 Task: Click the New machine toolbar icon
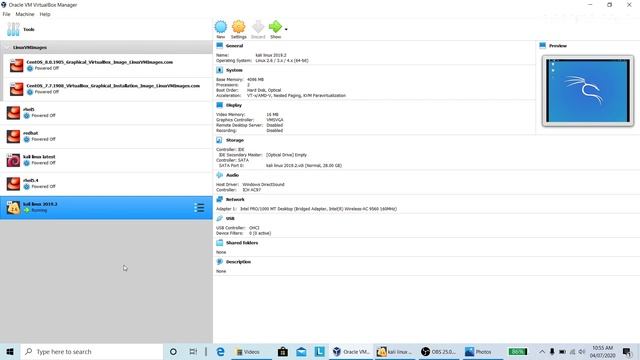221,27
